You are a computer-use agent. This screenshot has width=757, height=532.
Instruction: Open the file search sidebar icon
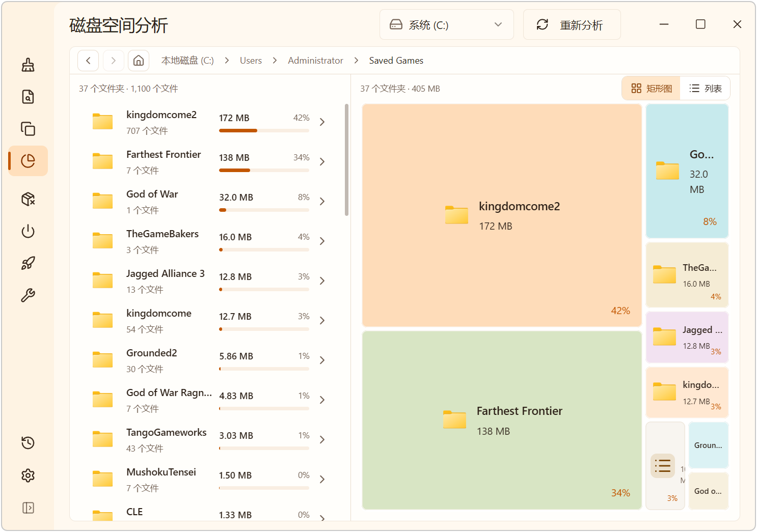click(28, 97)
